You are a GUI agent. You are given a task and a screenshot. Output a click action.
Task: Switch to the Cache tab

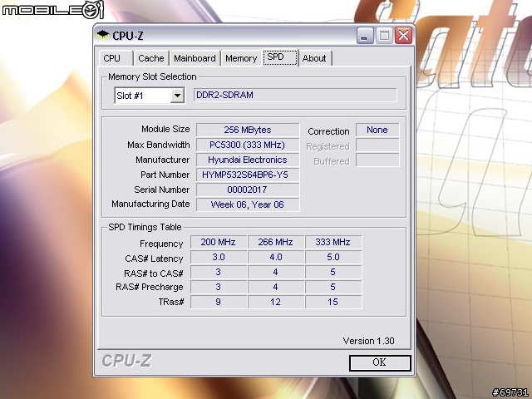tap(151, 58)
